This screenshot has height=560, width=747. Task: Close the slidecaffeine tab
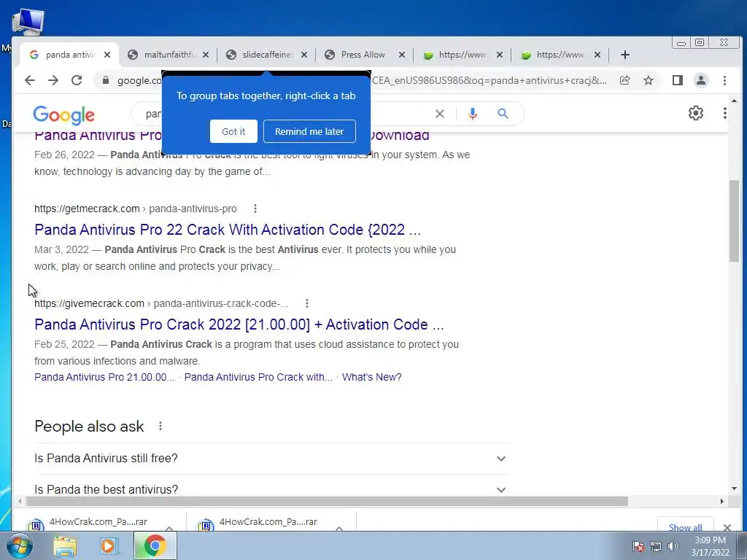click(304, 55)
